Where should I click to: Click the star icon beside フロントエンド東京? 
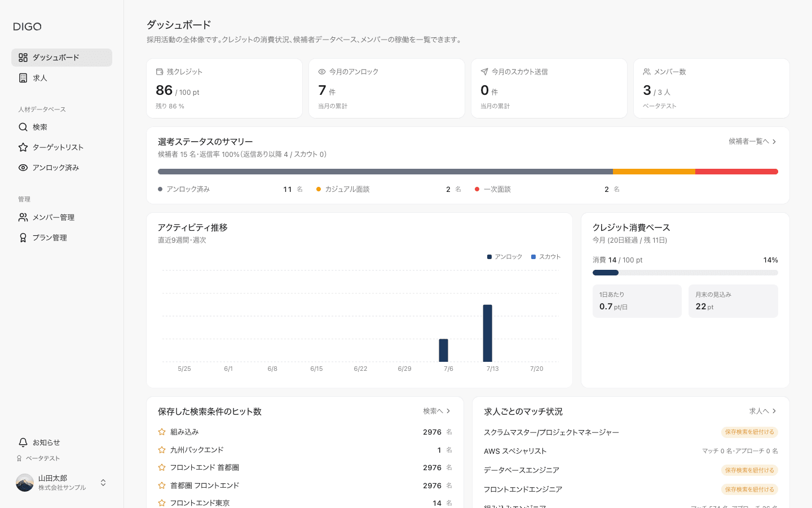pos(162,503)
